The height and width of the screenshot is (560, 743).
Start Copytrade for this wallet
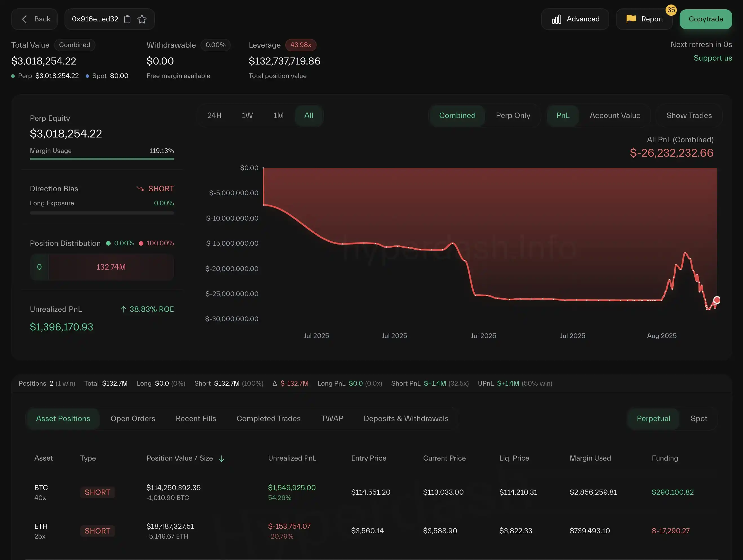point(706,19)
